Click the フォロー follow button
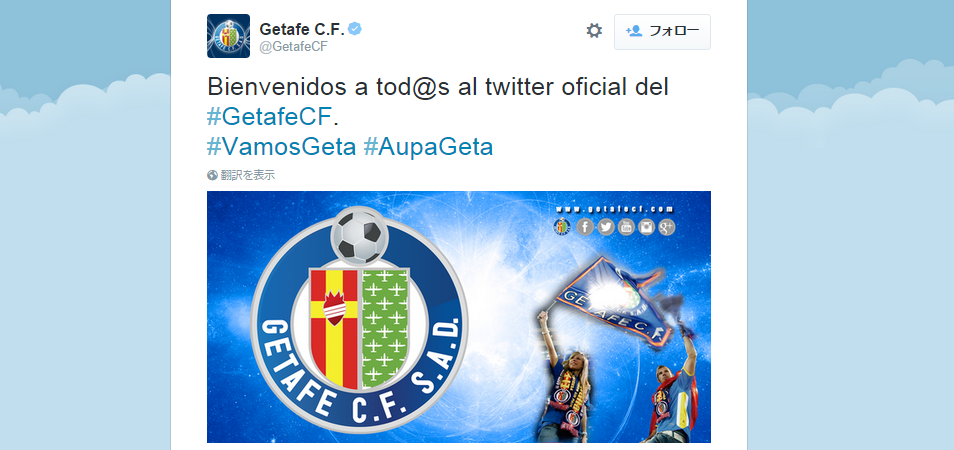 coord(662,32)
